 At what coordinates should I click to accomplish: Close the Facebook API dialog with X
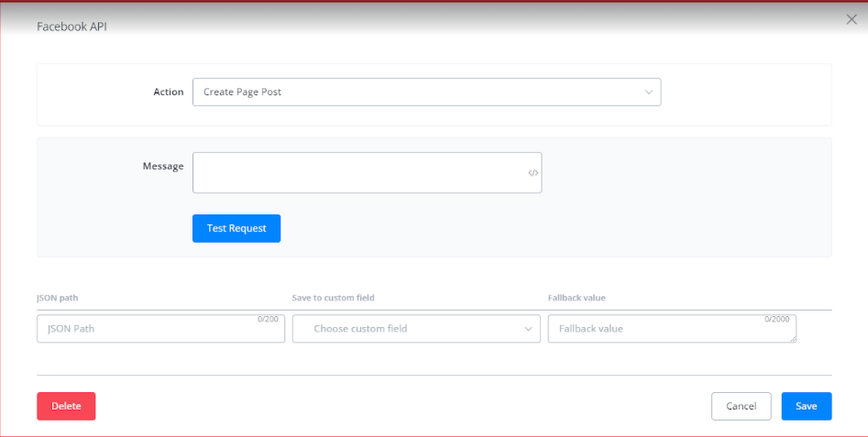pos(852,19)
